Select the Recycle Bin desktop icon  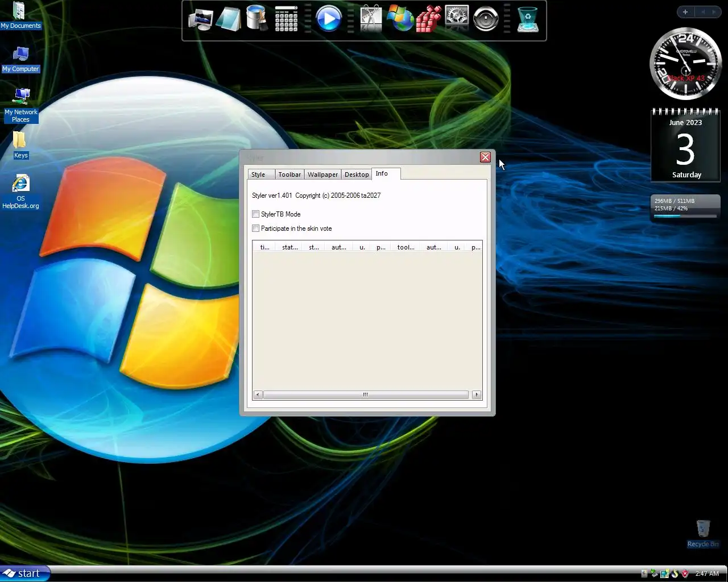pyautogui.click(x=703, y=533)
